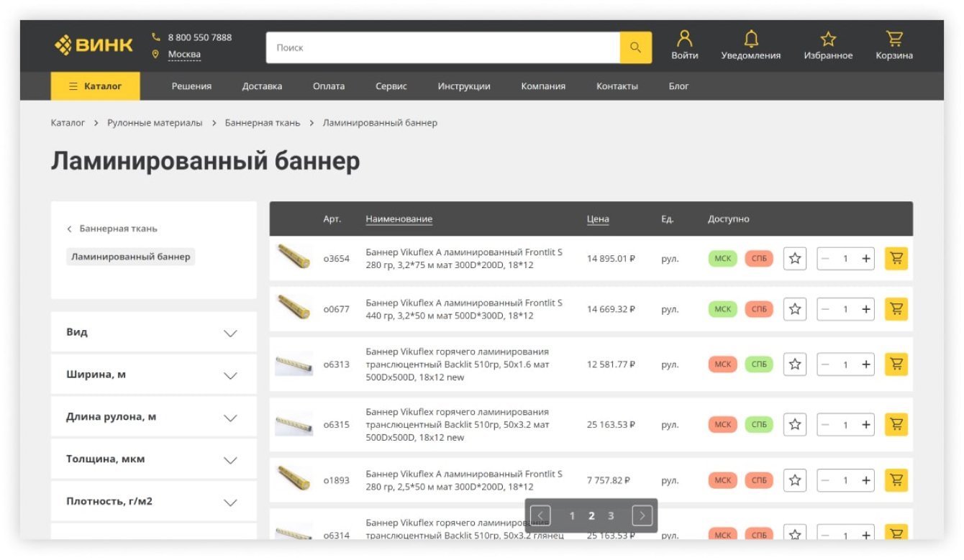The image size is (964, 560).
Task: Go to previous page arrow
Action: [540, 515]
